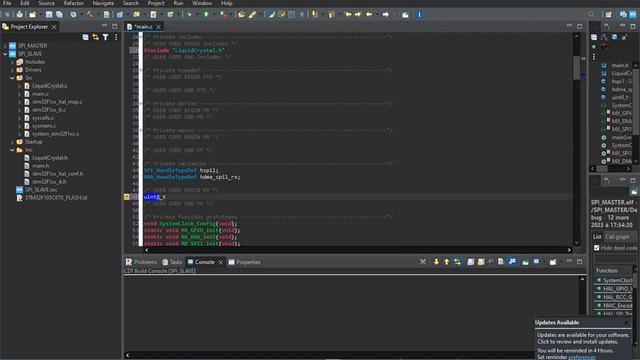Switch to the Properties tab
The image size is (640, 360).
click(x=244, y=262)
